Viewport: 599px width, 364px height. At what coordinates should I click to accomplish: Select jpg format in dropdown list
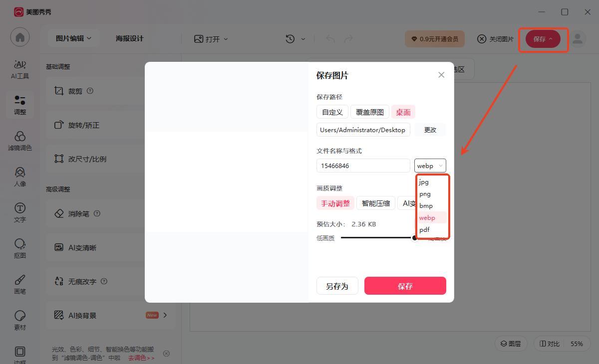424,182
